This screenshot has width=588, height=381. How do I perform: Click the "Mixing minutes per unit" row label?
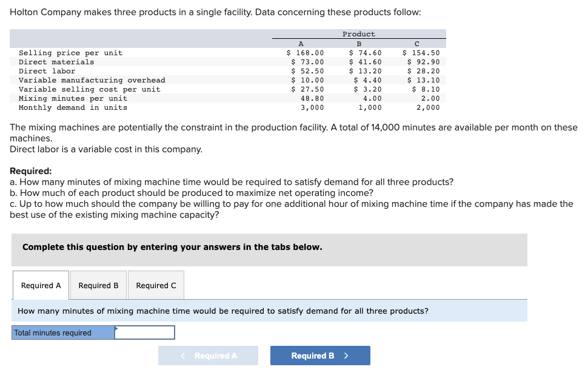tap(73, 98)
